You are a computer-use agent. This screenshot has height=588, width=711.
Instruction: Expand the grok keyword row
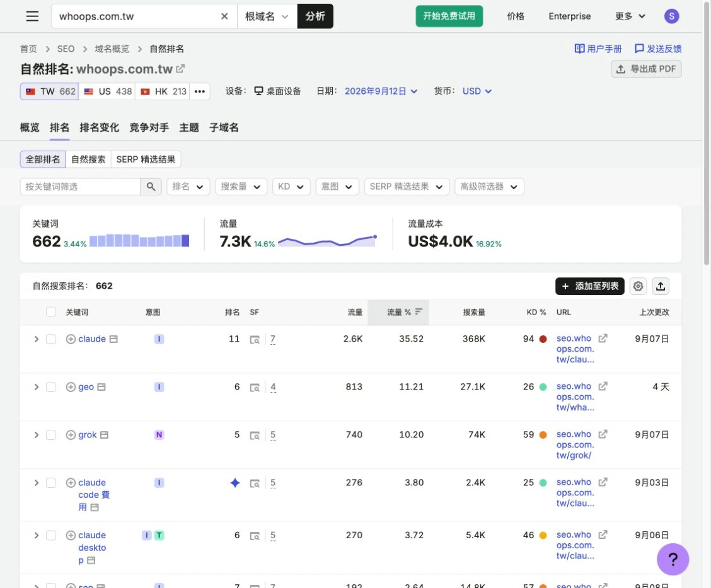(x=37, y=435)
